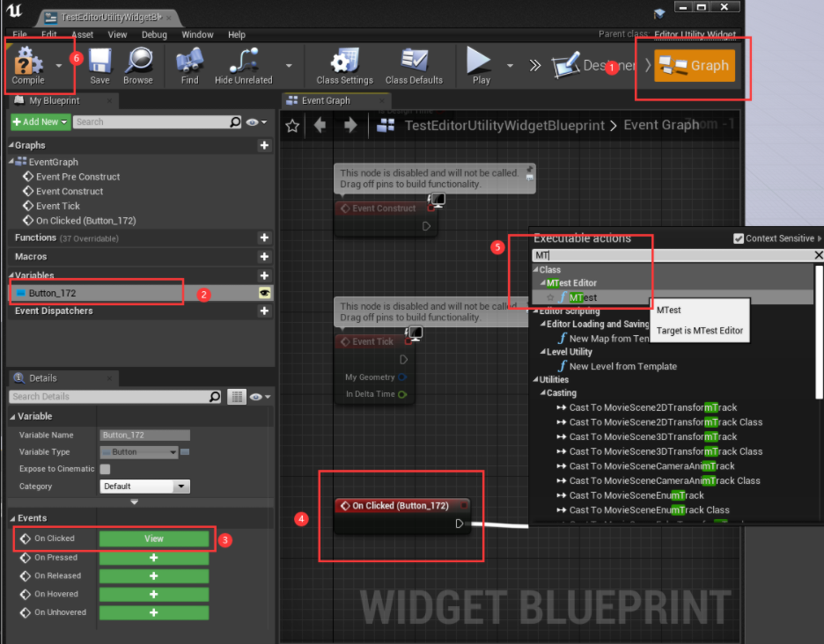The height and width of the screenshot is (644, 824).
Task: Toggle Button_172 variable visibility eye
Action: (264, 293)
